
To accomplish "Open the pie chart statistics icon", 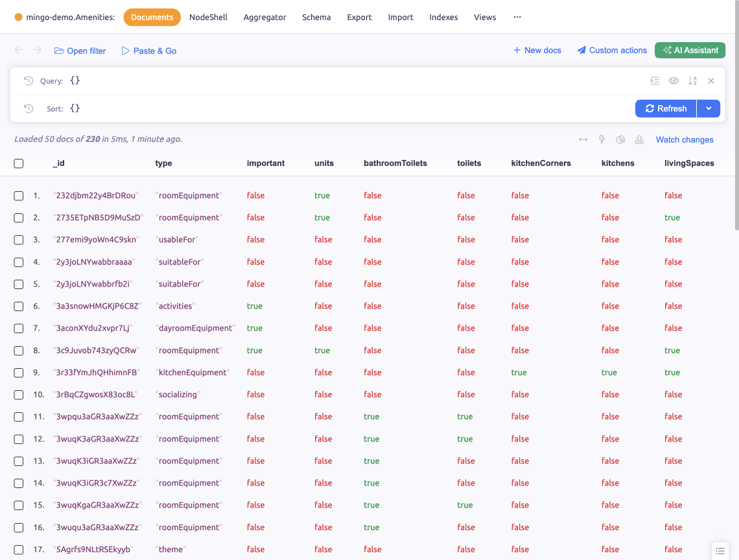I will (x=620, y=139).
